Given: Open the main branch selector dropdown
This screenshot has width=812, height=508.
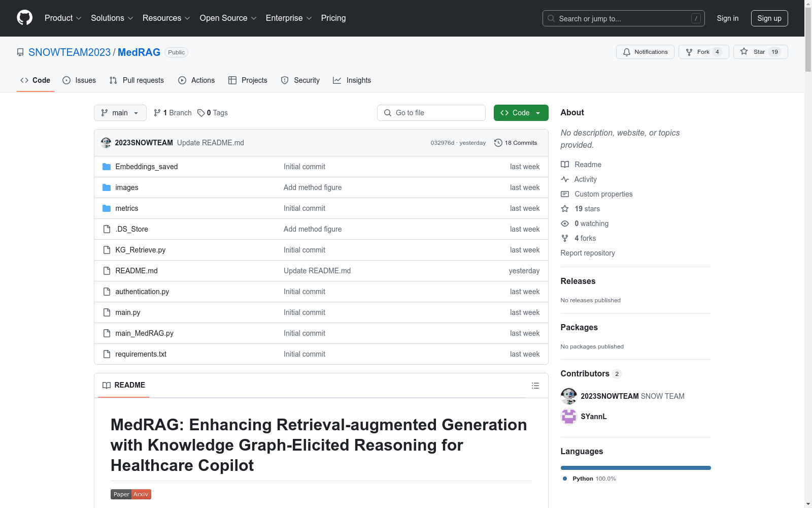Looking at the screenshot, I should (120, 113).
